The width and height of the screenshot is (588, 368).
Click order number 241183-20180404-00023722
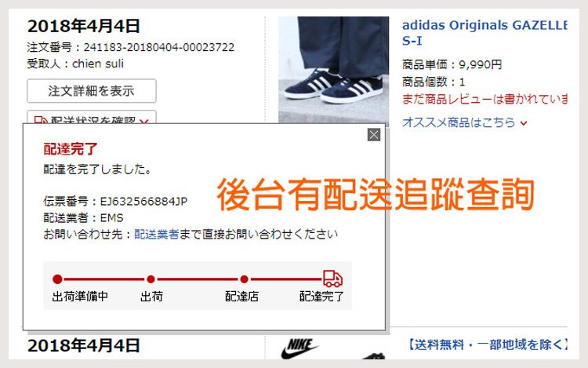(159, 47)
